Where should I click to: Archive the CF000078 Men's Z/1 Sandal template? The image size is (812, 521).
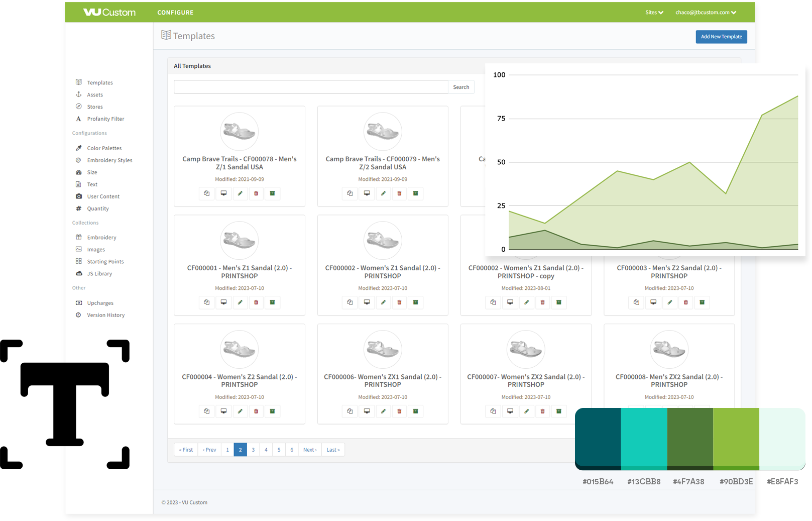click(272, 193)
